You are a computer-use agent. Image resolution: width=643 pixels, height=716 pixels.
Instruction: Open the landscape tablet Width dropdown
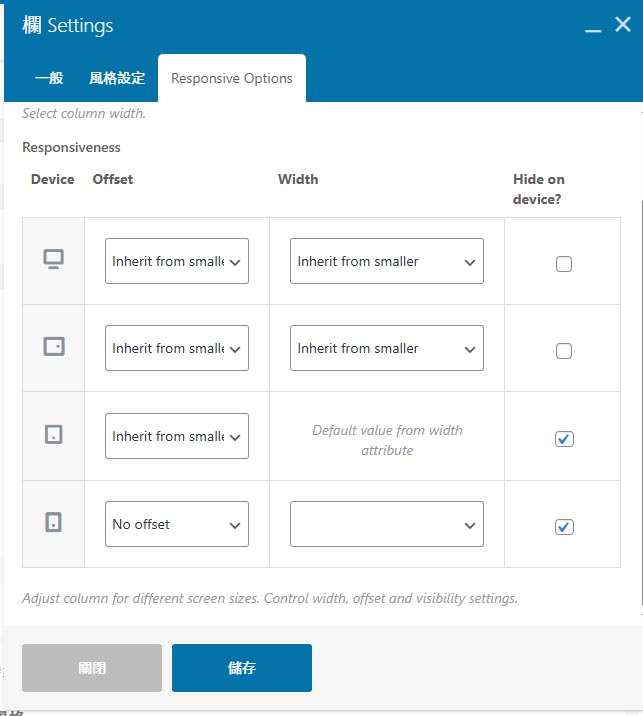[386, 348]
